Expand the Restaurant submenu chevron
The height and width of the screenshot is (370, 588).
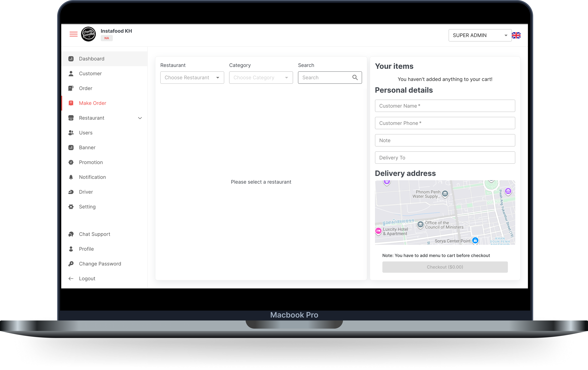pyautogui.click(x=140, y=118)
